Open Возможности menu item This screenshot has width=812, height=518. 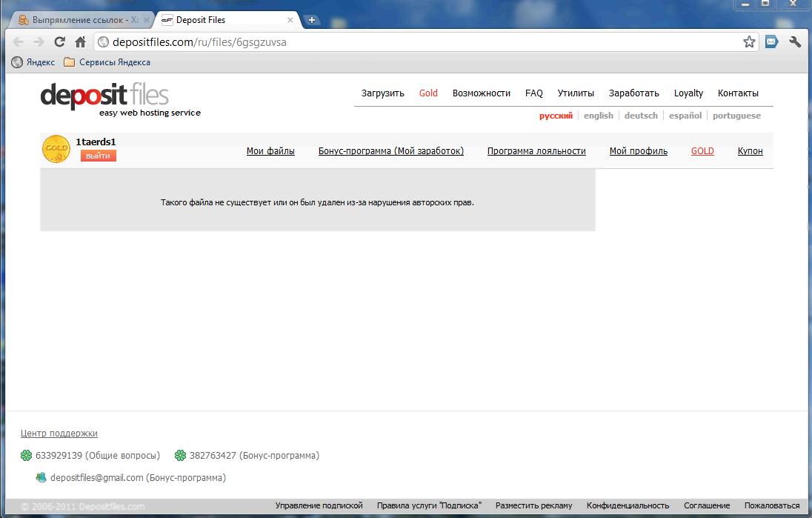482,93
